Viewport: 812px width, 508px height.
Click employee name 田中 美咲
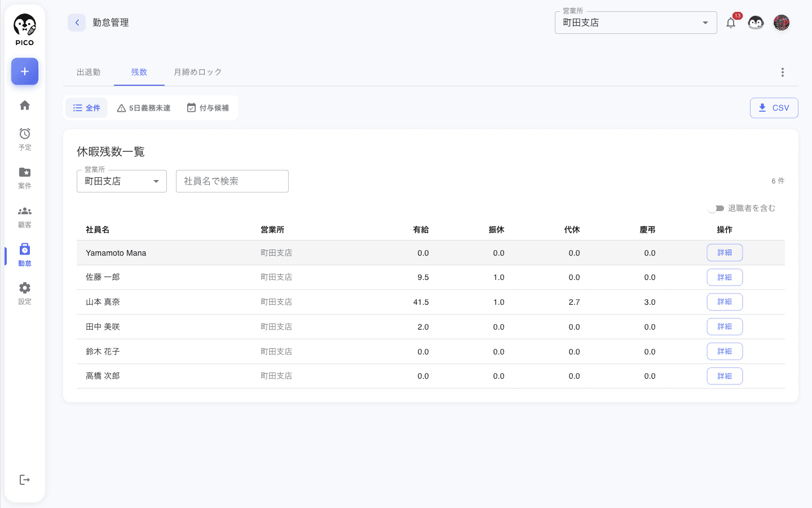click(x=103, y=327)
